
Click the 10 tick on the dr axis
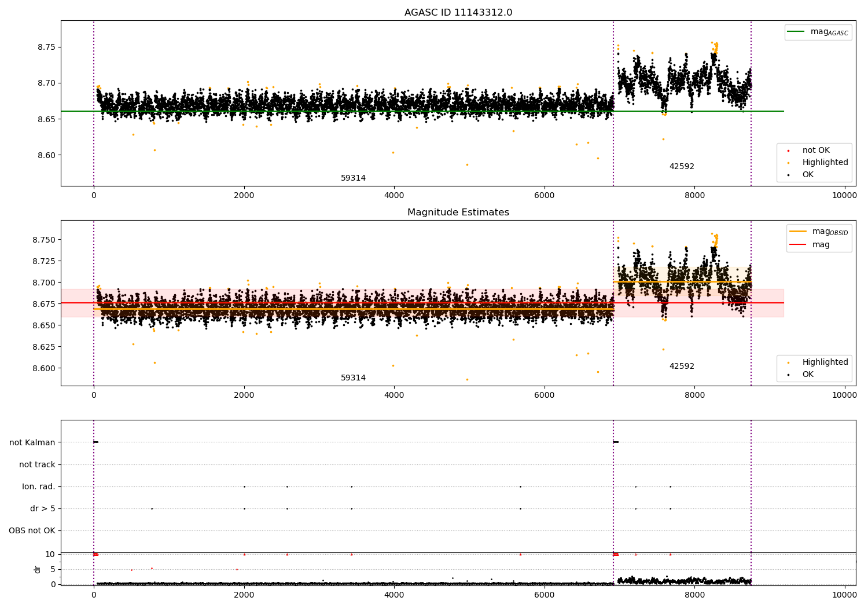click(x=50, y=554)
